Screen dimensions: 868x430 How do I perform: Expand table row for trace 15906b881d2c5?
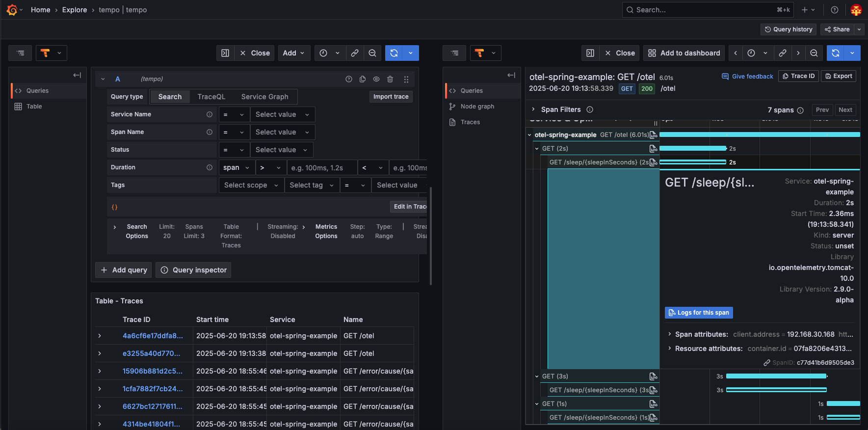(x=100, y=371)
